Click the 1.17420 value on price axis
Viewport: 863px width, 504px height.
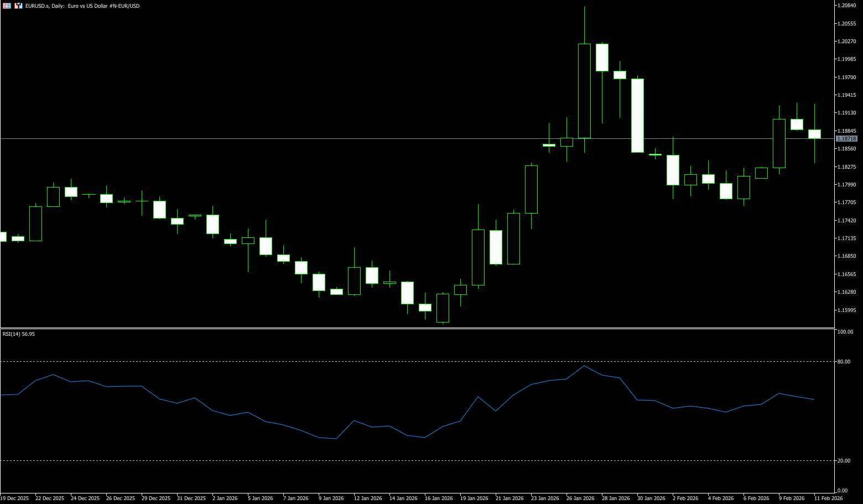point(847,221)
